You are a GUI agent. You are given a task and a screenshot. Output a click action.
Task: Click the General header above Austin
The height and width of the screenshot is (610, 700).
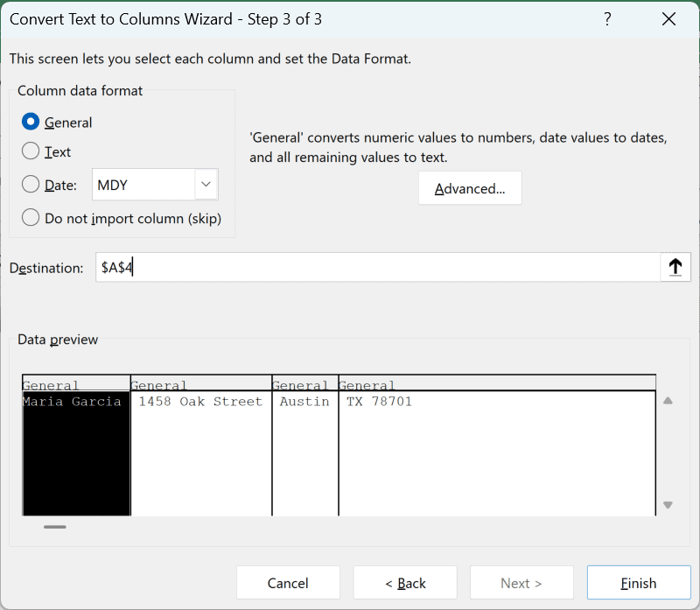(x=305, y=384)
